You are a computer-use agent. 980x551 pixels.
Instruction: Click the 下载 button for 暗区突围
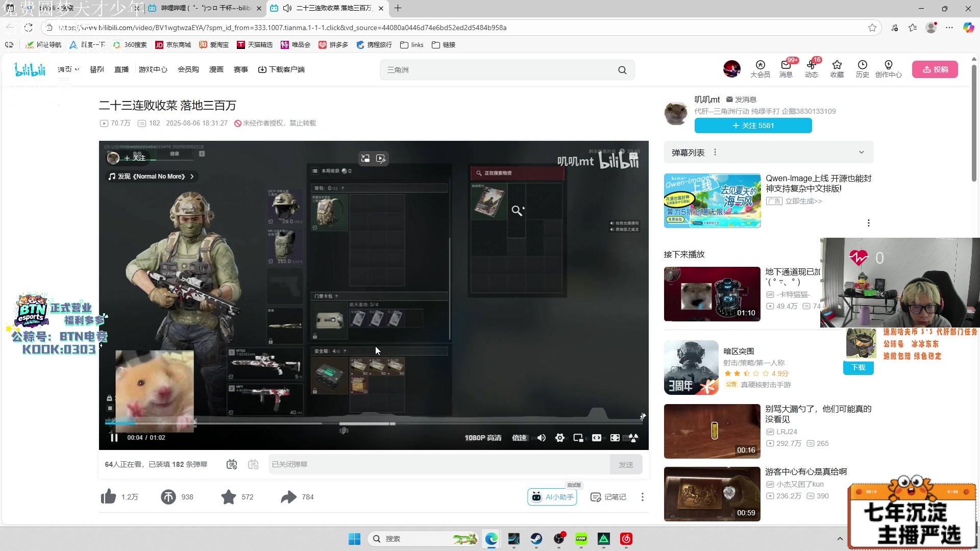click(x=859, y=367)
